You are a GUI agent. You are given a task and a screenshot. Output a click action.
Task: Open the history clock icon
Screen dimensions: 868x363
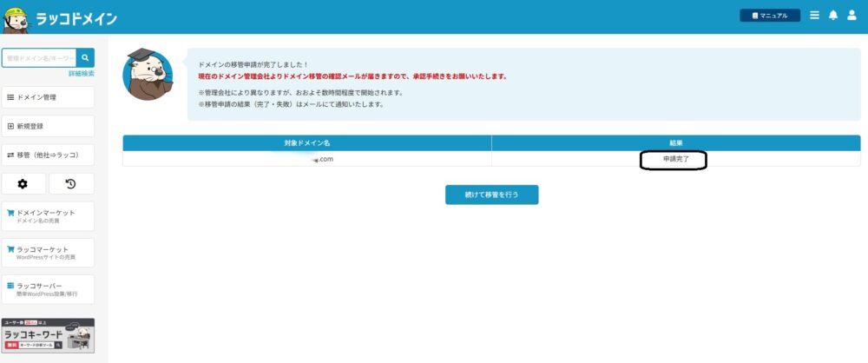click(71, 183)
